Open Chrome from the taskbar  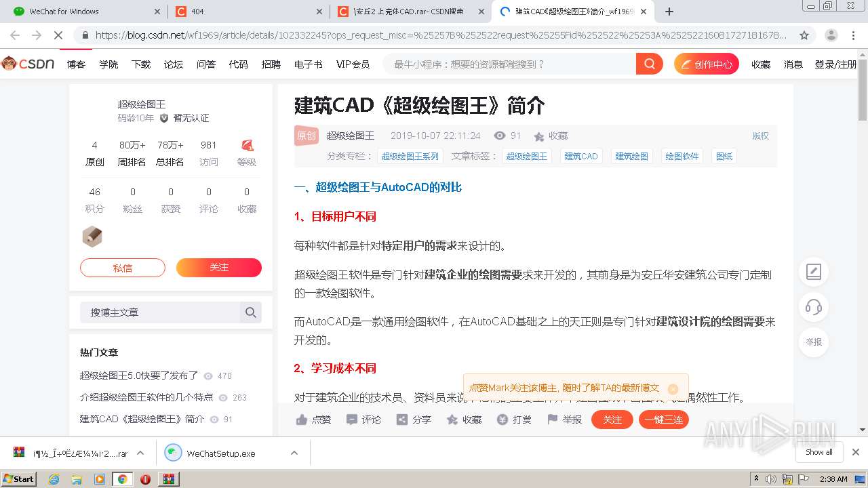point(123,479)
